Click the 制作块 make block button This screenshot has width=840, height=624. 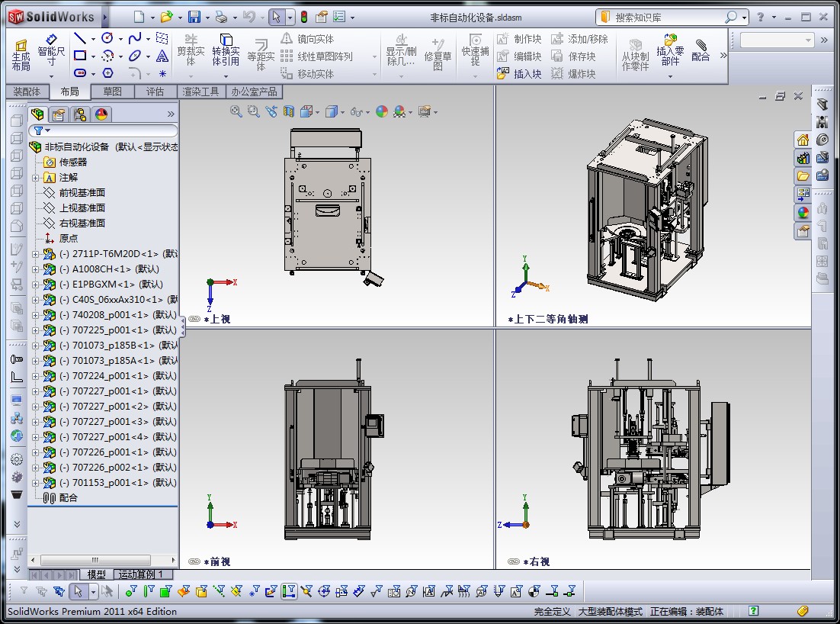519,39
